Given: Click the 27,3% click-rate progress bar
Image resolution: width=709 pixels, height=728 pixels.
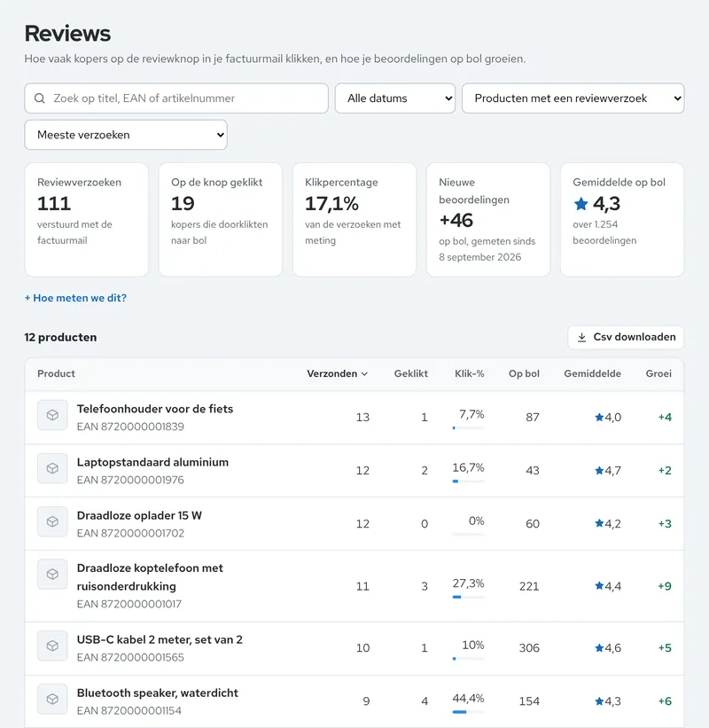Looking at the screenshot, I should (x=469, y=597).
